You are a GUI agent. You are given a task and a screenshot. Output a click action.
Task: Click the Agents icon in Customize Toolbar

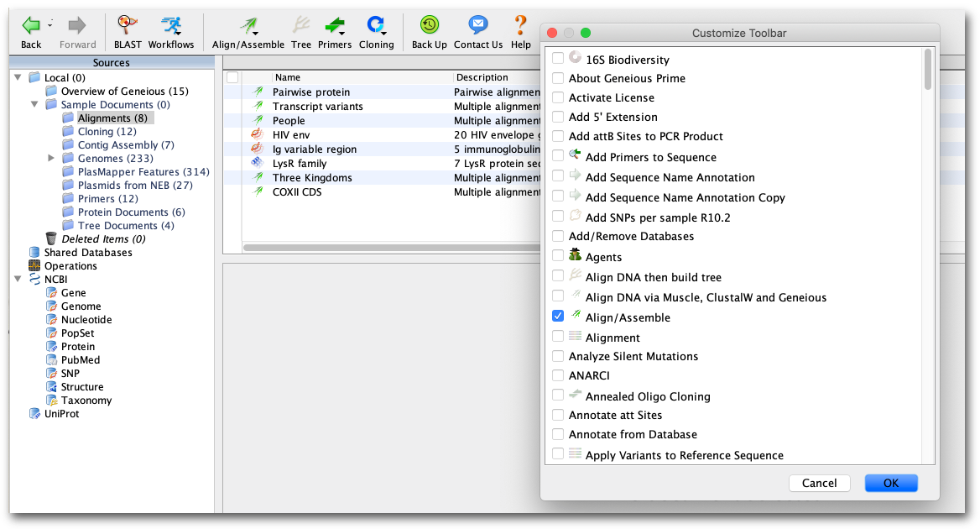tap(575, 254)
